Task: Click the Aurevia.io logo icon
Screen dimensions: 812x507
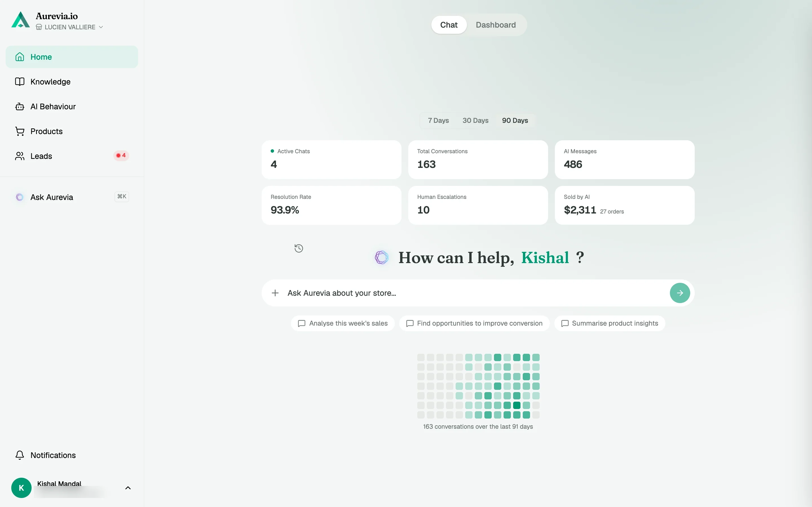Action: point(21,20)
